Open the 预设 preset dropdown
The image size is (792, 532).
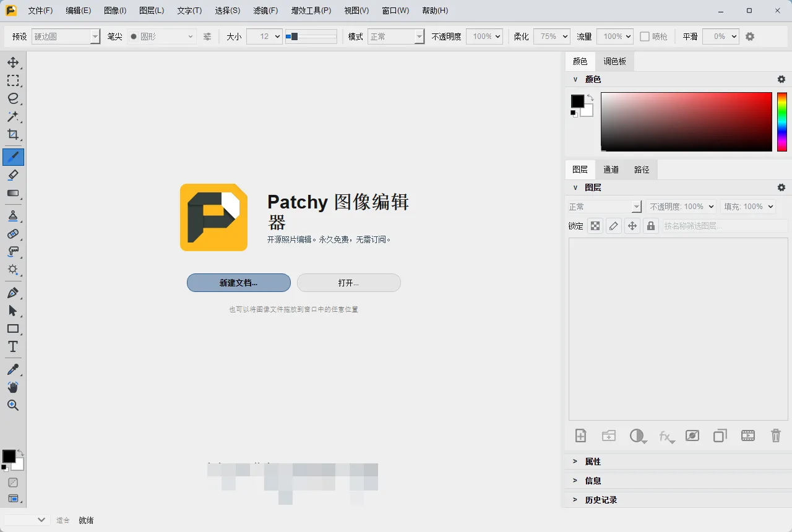(66, 36)
